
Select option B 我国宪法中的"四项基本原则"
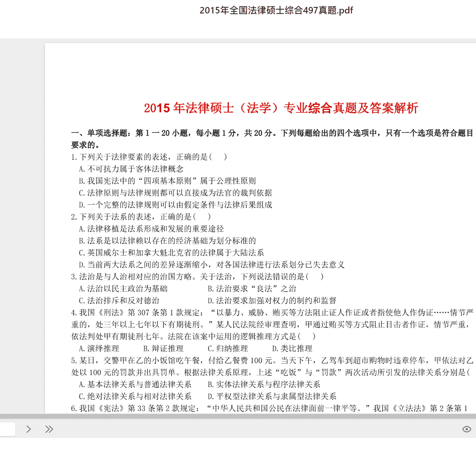pos(167,181)
